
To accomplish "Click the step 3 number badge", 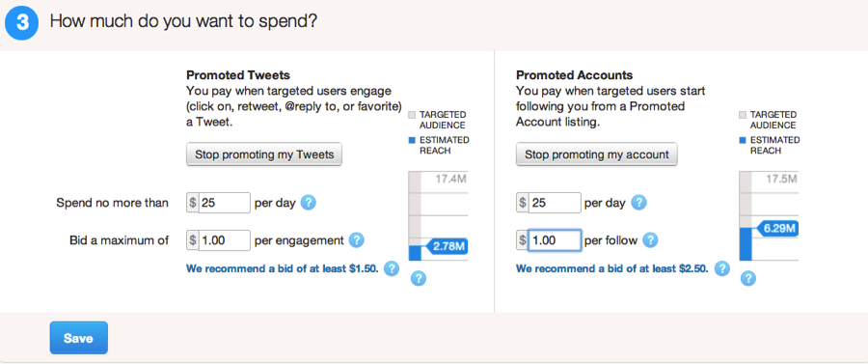I will coord(21,23).
